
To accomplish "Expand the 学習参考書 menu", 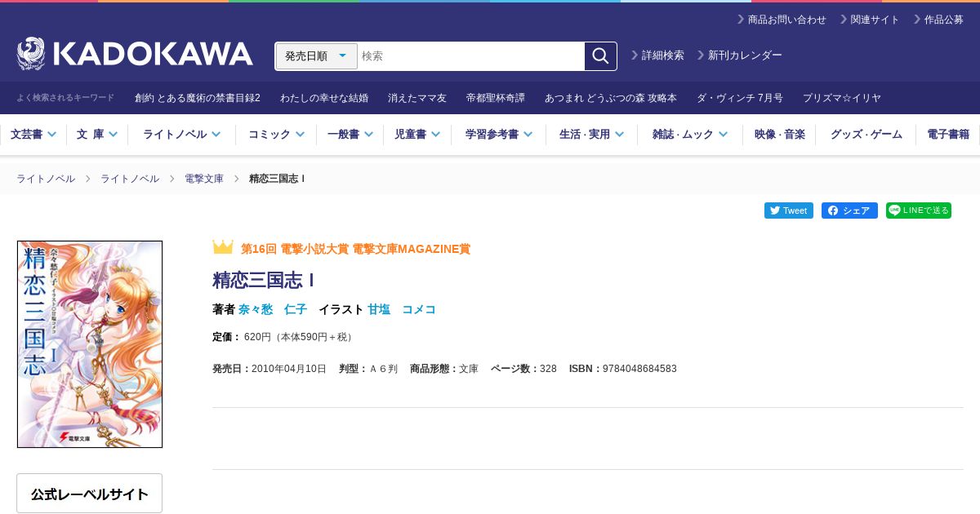I will pos(498,135).
